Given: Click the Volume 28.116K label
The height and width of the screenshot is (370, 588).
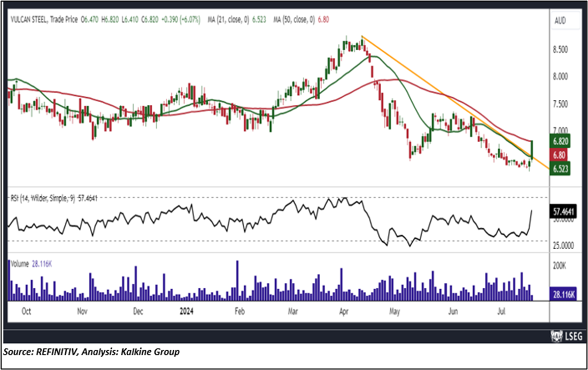Looking at the screenshot, I should click(x=31, y=264).
